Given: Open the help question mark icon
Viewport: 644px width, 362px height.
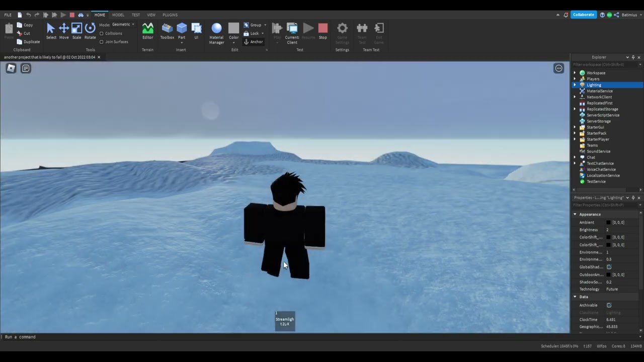Looking at the screenshot, I should click(x=603, y=15).
